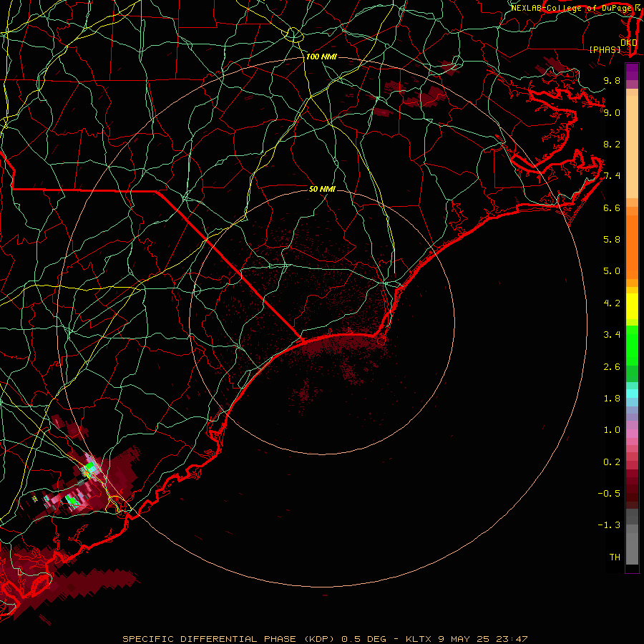Click the 5.0 value on color scale
Screen dimensions: 644x644
click(x=612, y=271)
